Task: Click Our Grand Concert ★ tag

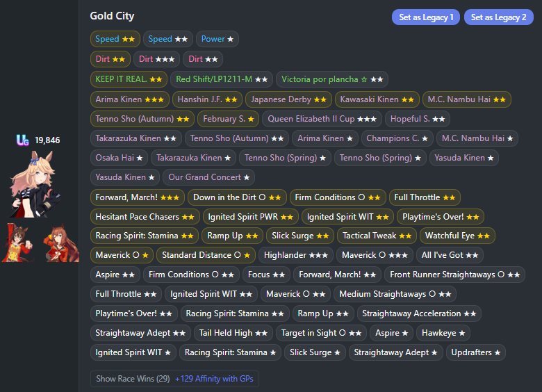Action: pyautogui.click(x=208, y=177)
